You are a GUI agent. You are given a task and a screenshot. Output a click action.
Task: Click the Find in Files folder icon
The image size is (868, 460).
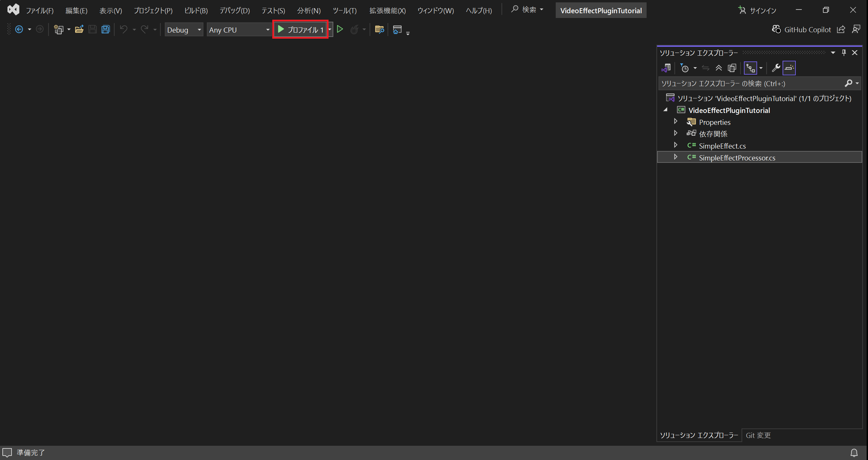click(x=379, y=30)
